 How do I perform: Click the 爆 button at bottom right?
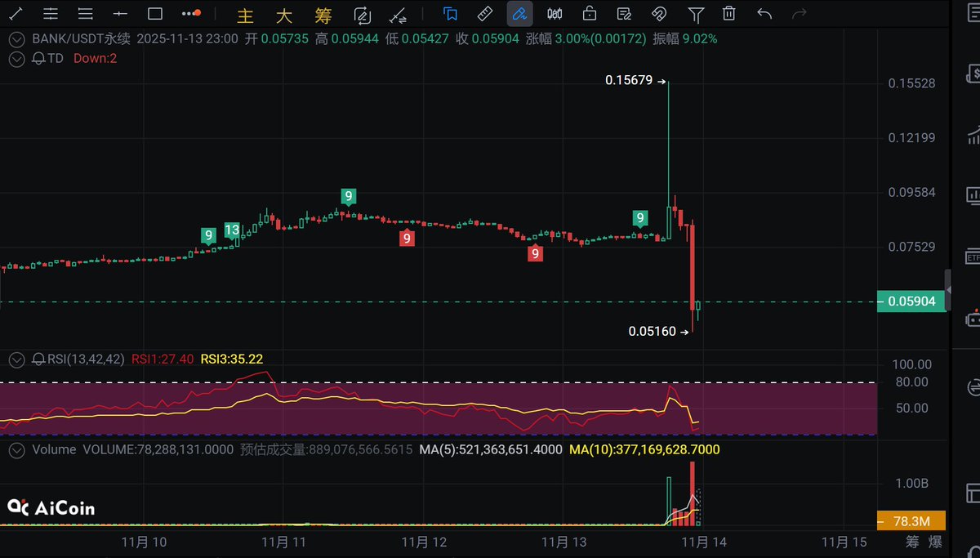[x=935, y=542]
